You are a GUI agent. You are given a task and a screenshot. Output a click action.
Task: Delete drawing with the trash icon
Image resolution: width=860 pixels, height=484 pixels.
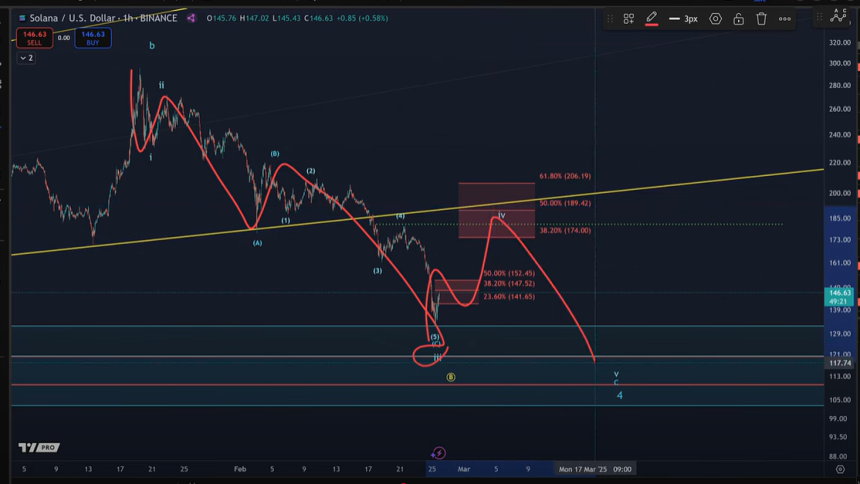coord(761,18)
